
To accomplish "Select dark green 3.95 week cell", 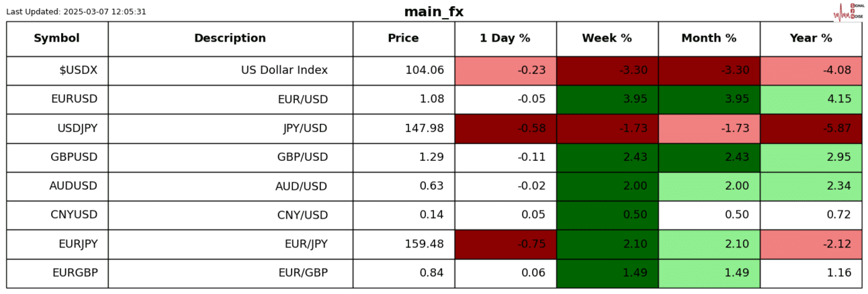I will (x=607, y=99).
